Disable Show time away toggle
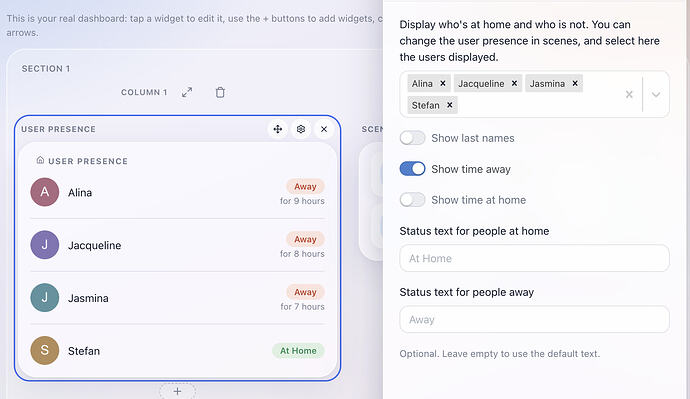This screenshot has height=399, width=690. tap(412, 169)
